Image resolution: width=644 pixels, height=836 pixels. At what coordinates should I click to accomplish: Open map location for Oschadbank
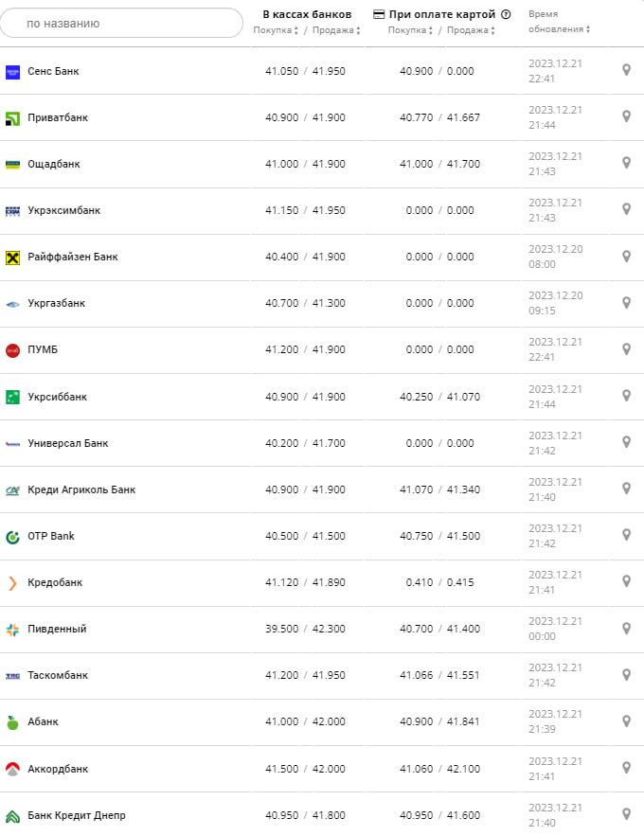click(626, 163)
